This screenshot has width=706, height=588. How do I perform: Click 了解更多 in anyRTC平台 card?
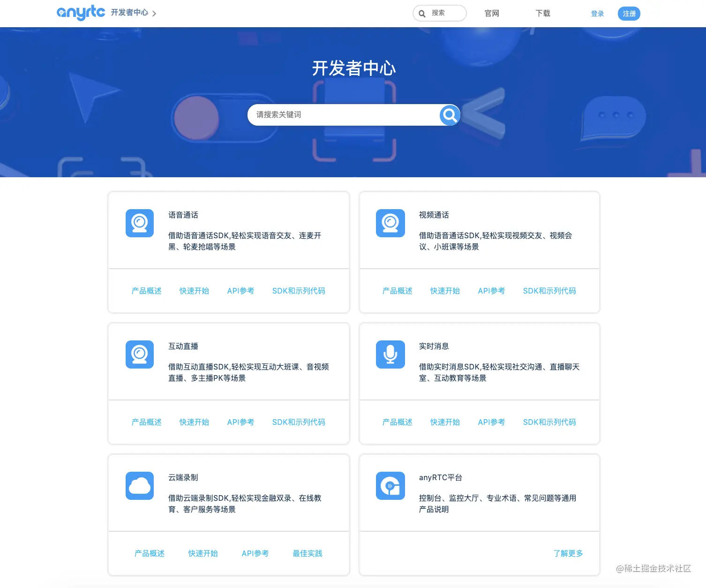click(568, 553)
